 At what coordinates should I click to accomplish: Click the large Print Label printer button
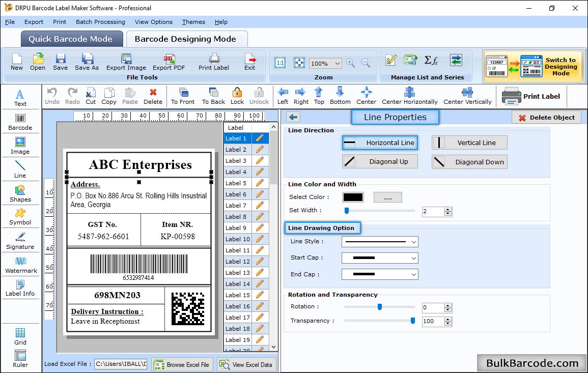(531, 96)
